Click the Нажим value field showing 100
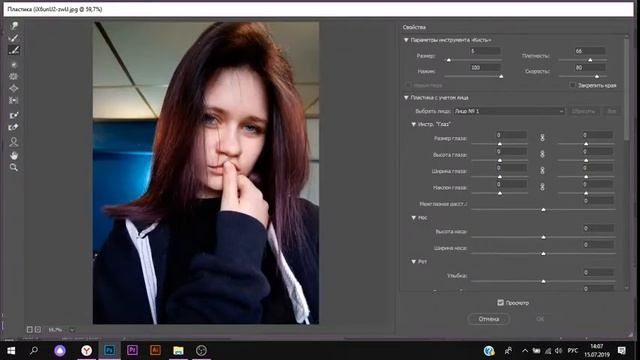640x360 pixels. pos(485,67)
